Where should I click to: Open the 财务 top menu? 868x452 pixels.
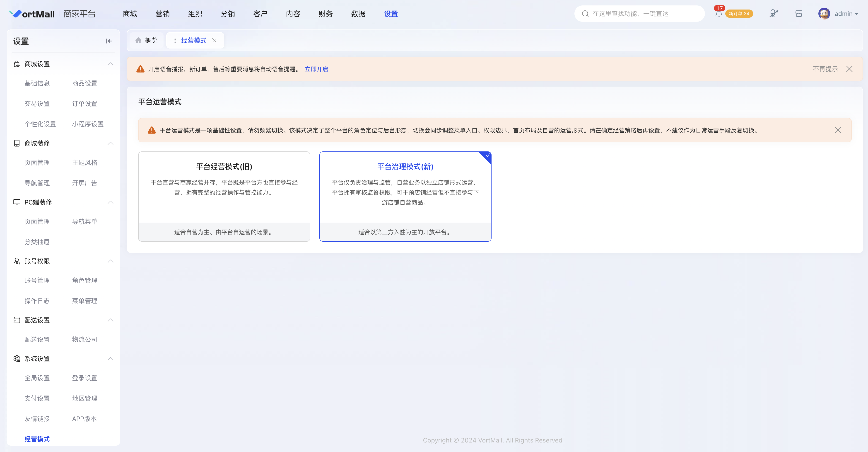coord(325,14)
